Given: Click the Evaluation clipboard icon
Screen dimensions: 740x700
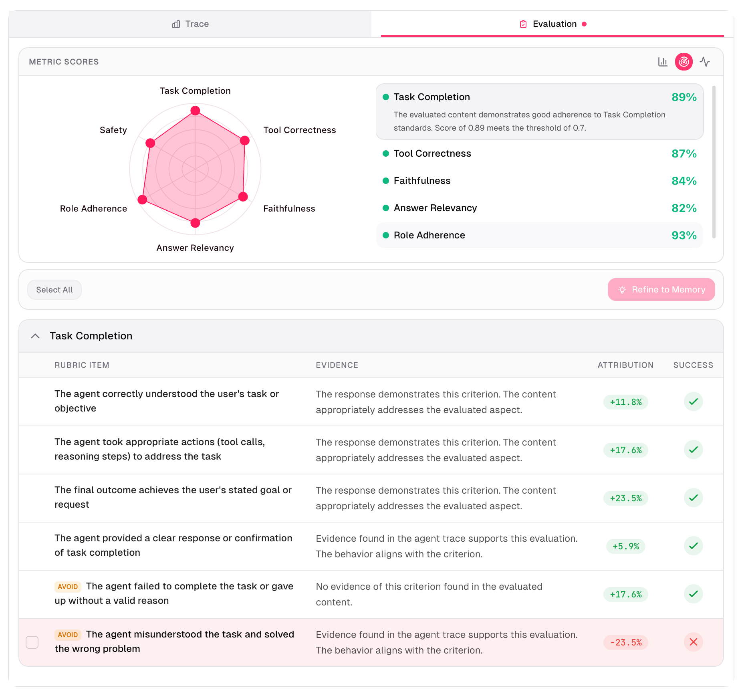Looking at the screenshot, I should pos(523,24).
